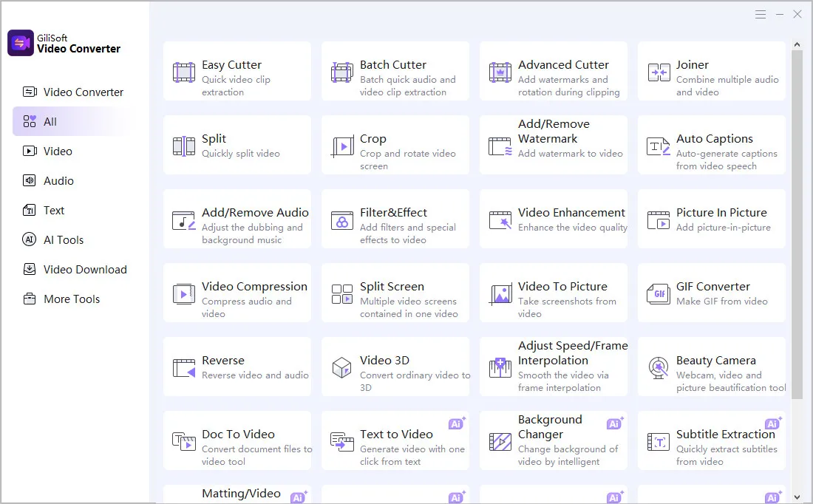Click the Matting/Video card title
The image size is (813, 504).
(241, 494)
